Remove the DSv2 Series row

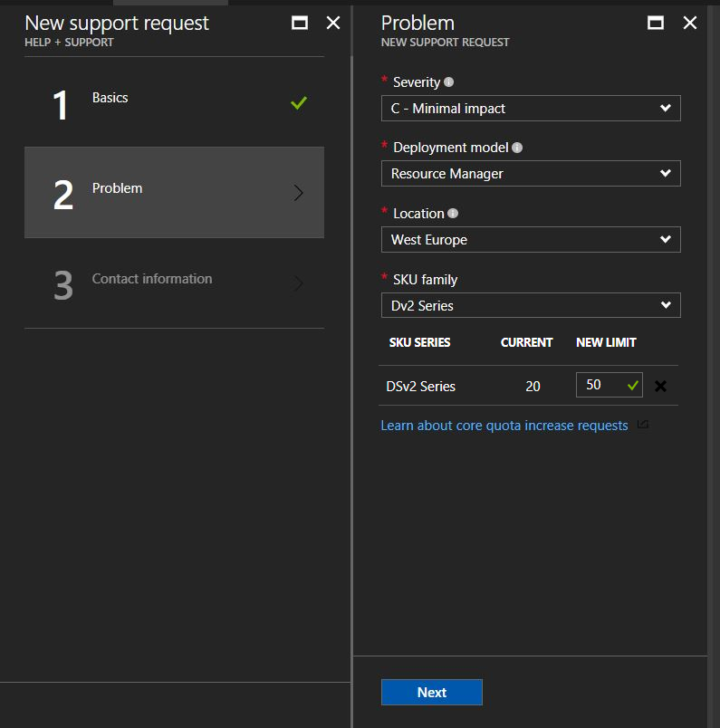coord(660,386)
